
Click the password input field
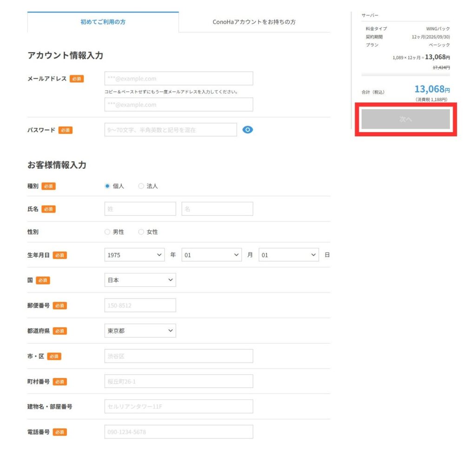(x=170, y=130)
